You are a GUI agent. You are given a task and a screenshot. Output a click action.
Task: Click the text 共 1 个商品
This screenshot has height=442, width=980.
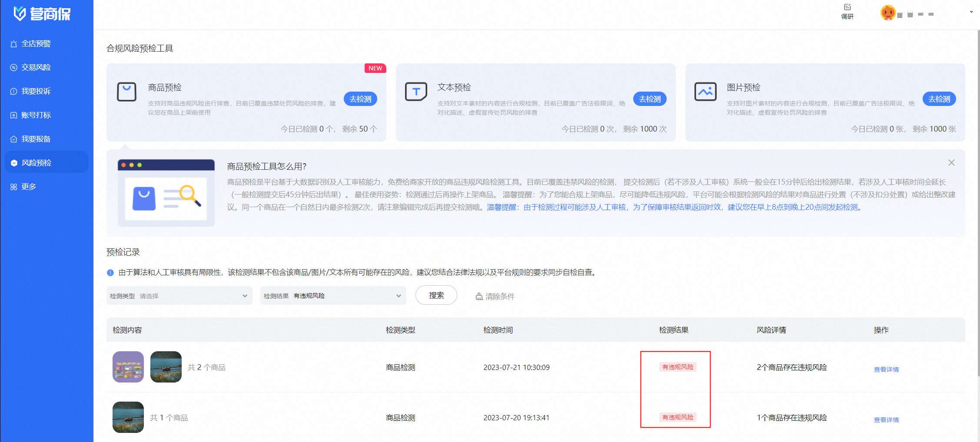169,418
